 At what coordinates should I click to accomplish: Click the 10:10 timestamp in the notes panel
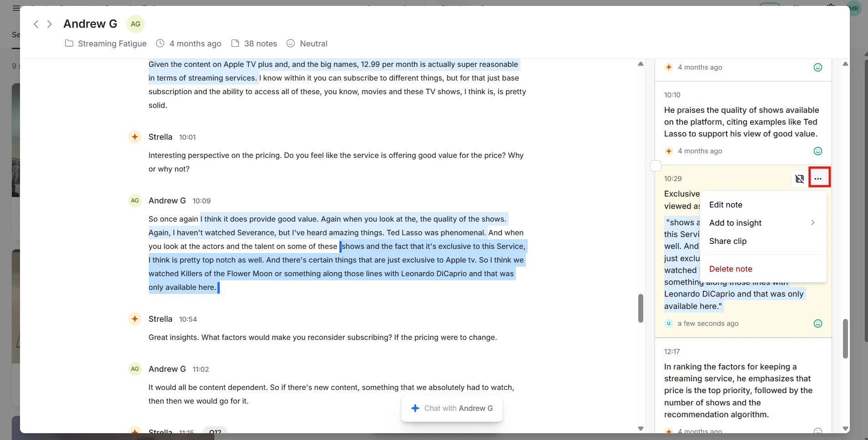[x=672, y=95]
